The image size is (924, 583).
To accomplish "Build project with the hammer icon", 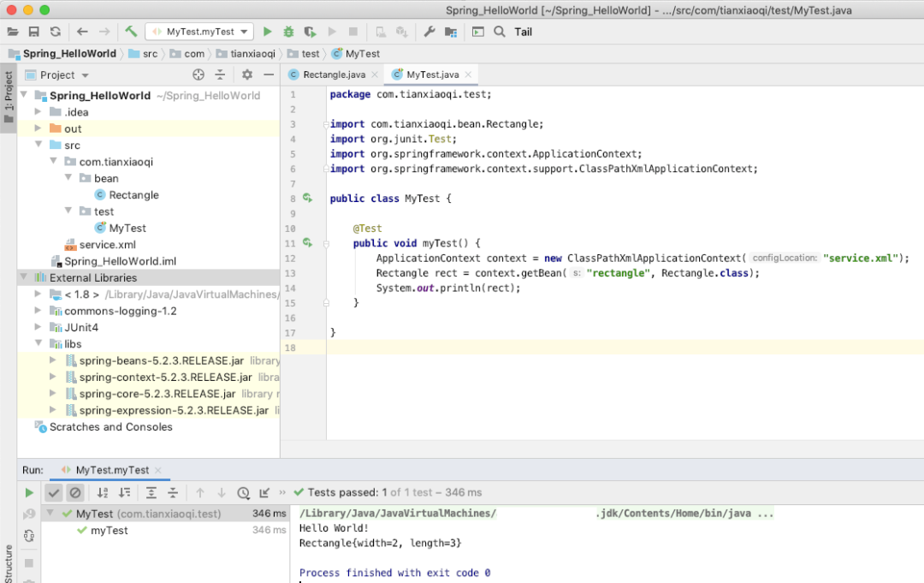I will [131, 32].
